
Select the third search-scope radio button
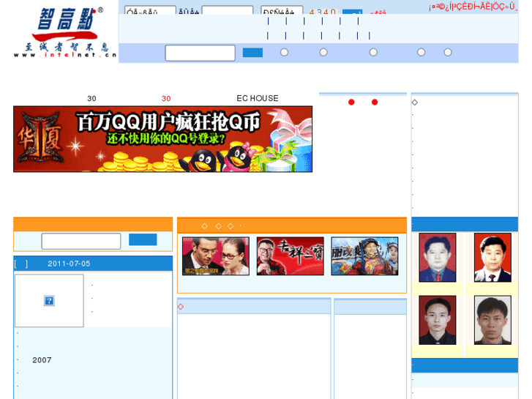point(373,52)
